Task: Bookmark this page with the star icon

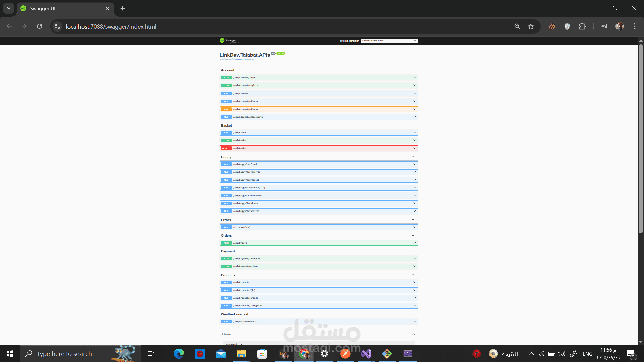Action: coord(531,26)
